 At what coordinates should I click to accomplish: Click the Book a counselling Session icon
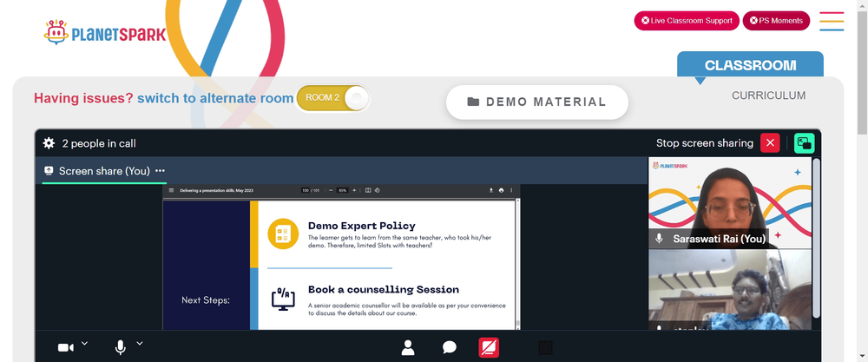pyautogui.click(x=283, y=299)
